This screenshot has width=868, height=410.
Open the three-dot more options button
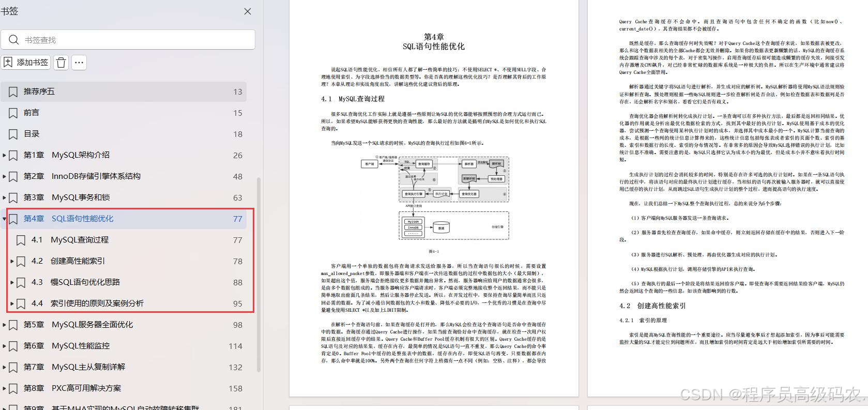79,63
